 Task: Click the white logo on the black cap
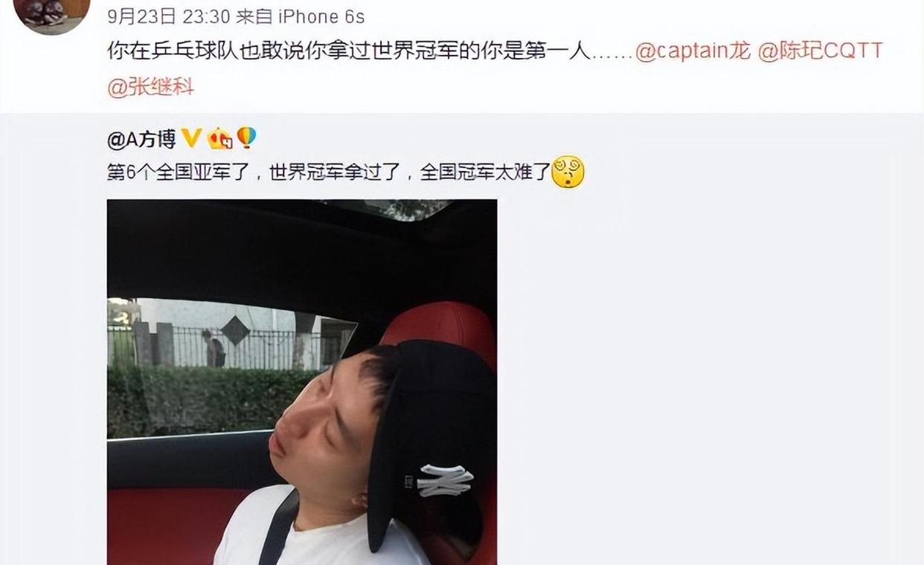point(445,480)
